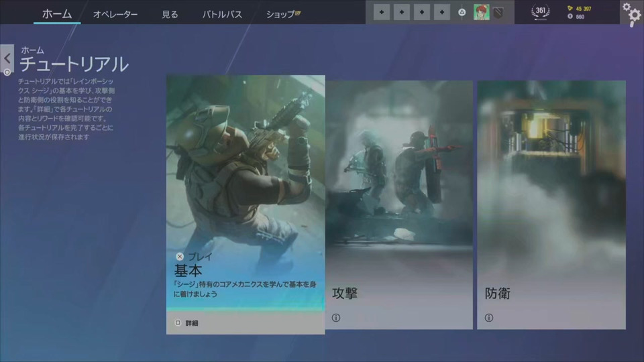644x362 pixels.
Task: Switch to the ホーム tab
Action: 57,13
